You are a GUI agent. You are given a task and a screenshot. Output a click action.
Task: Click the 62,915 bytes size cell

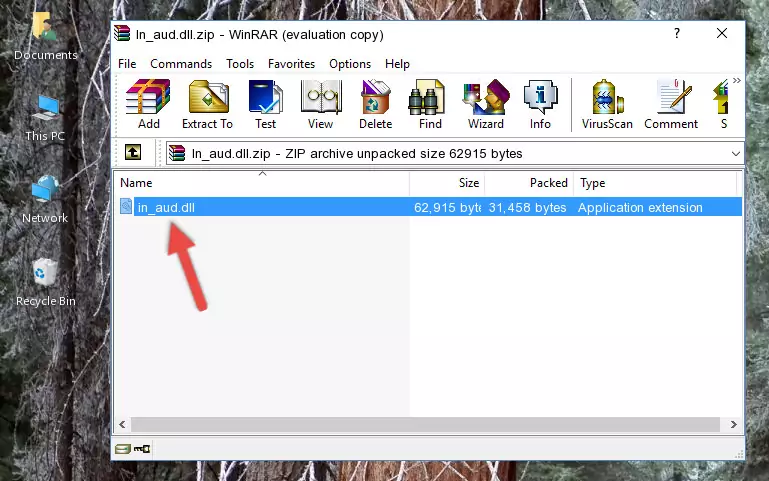pos(447,207)
